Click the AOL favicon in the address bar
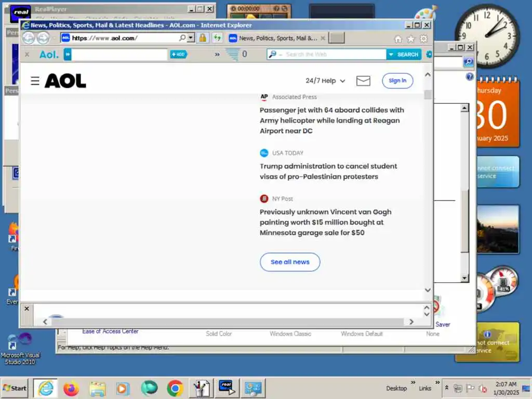This screenshot has width=532, height=399. pyautogui.click(x=66, y=38)
